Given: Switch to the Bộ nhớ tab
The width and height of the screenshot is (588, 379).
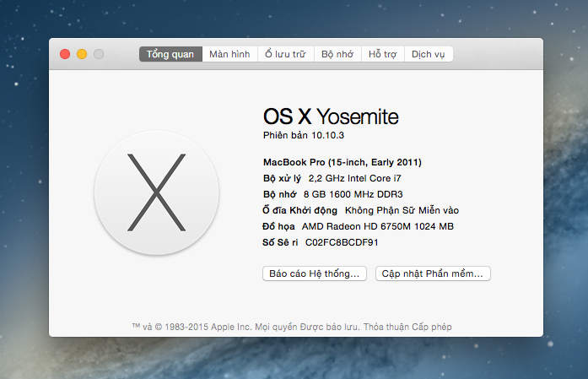Looking at the screenshot, I should [x=337, y=54].
